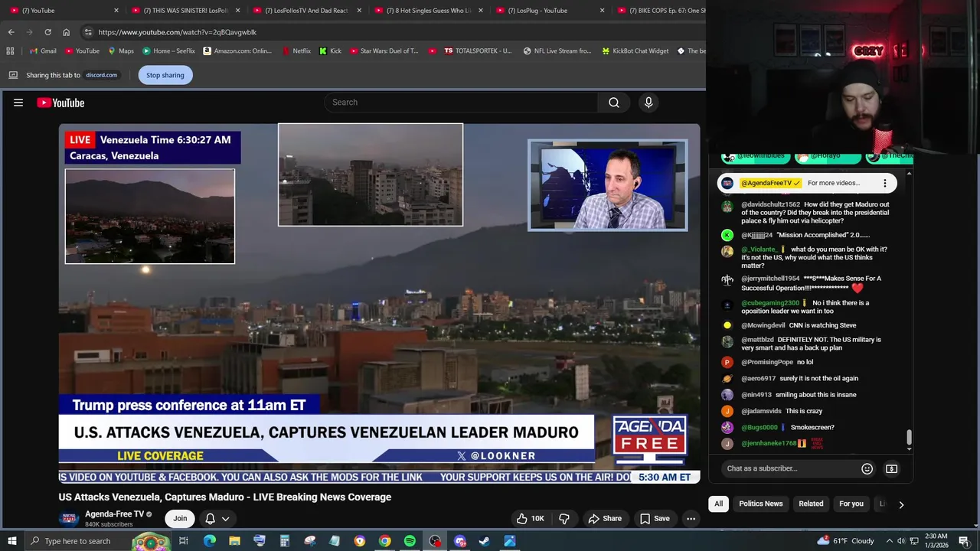Viewport: 980px width, 551px height.
Task: Open Windows Start menu
Action: (x=11, y=541)
